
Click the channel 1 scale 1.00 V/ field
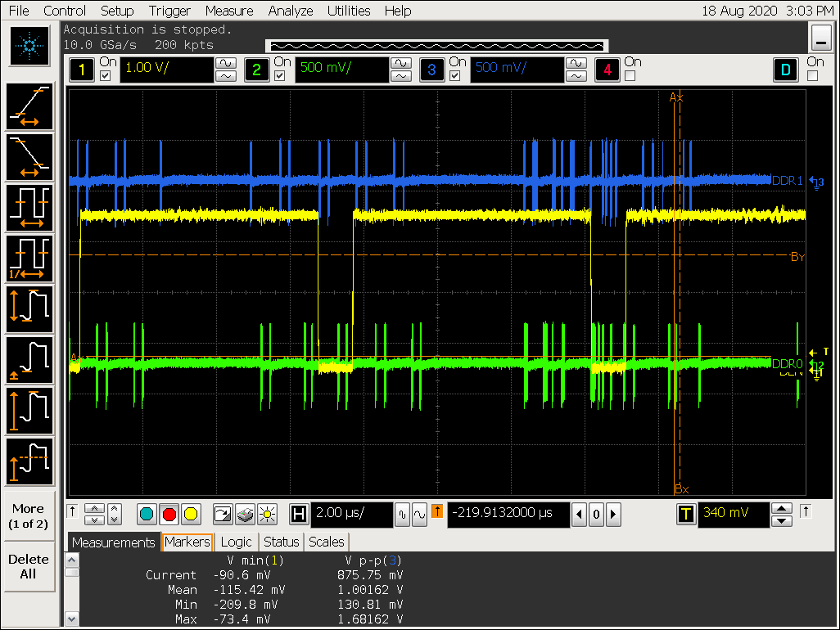tap(166, 70)
